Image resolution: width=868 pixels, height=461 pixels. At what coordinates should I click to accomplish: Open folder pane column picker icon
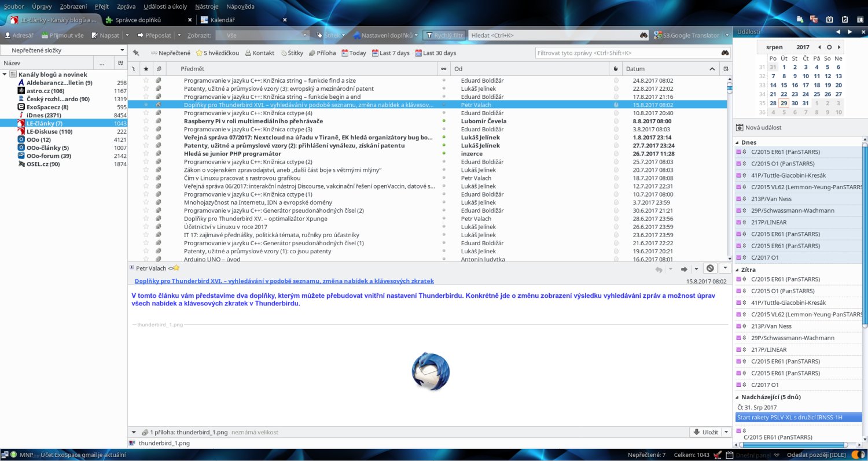click(120, 62)
